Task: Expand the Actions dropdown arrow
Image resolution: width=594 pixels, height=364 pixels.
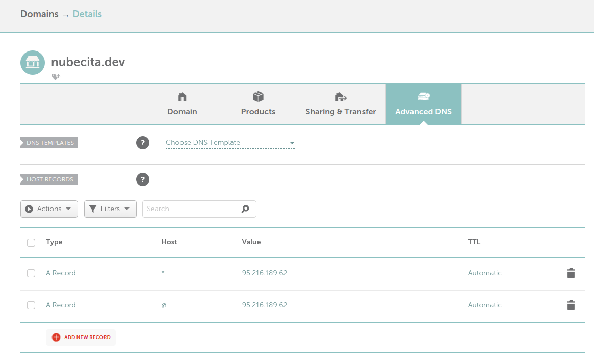Action: tap(68, 209)
